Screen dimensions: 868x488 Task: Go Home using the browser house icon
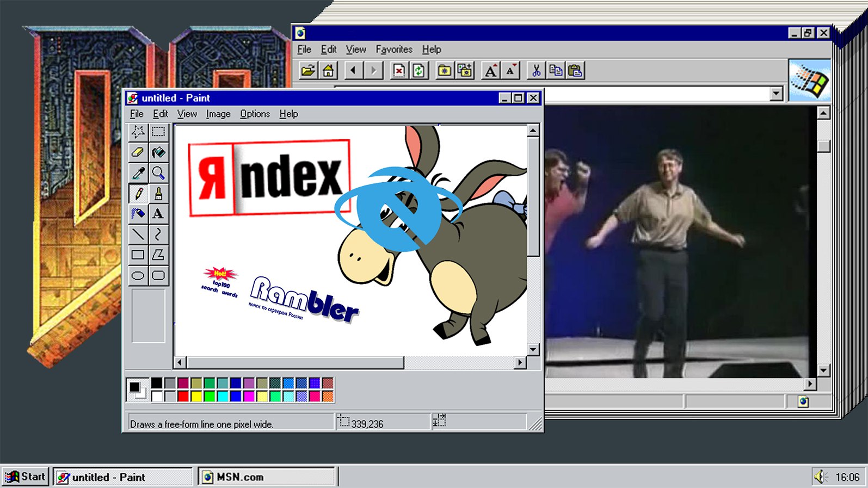coord(328,71)
